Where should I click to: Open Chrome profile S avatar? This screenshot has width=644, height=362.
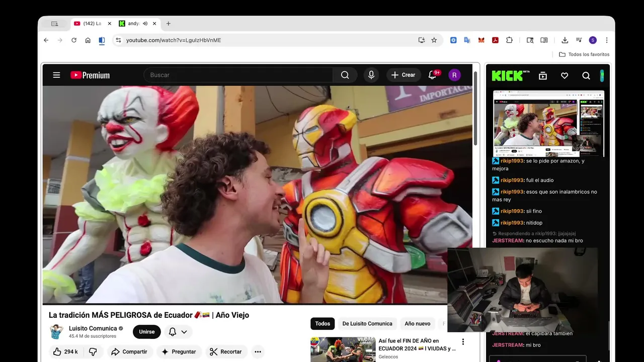tap(593, 40)
